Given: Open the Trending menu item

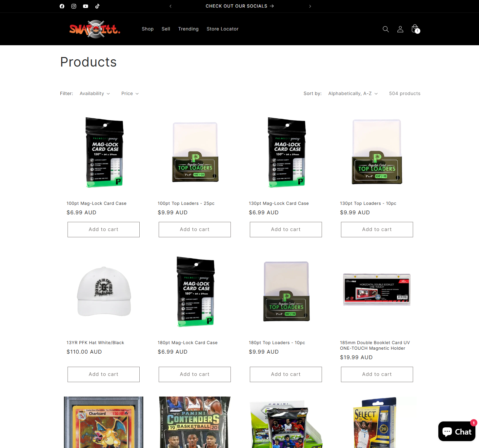Looking at the screenshot, I should pyautogui.click(x=188, y=29).
